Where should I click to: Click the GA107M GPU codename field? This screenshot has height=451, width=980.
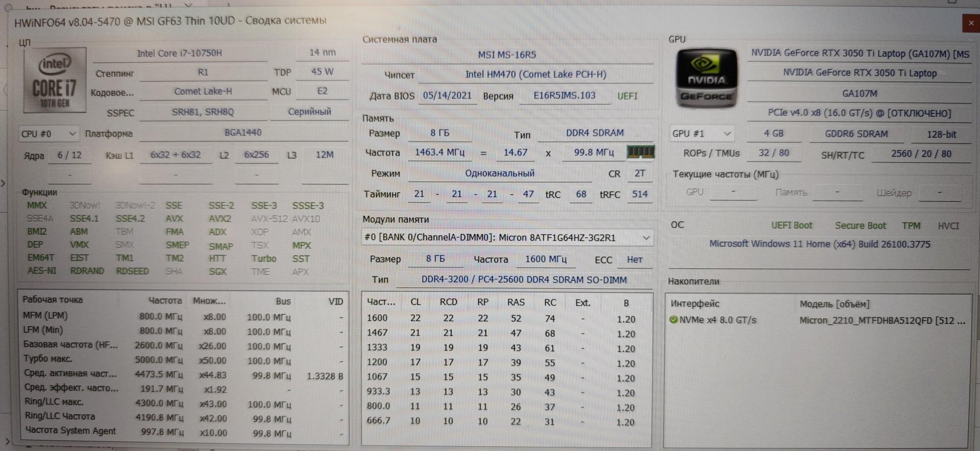pyautogui.click(x=860, y=94)
